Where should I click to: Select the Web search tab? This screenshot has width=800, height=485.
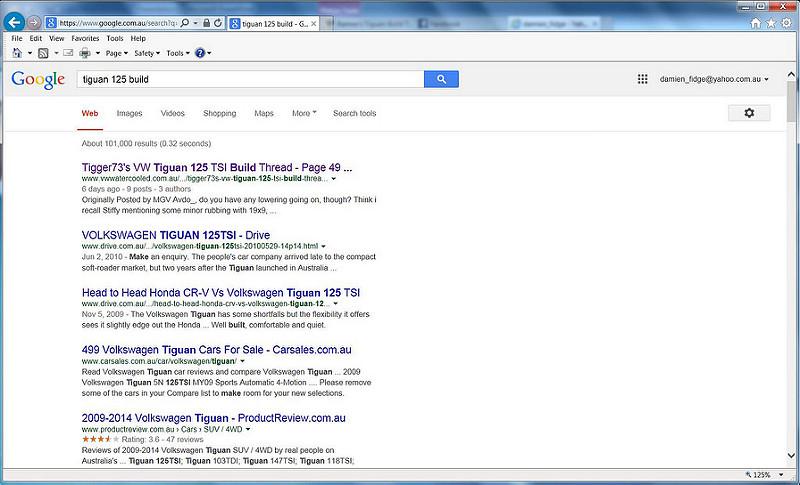click(x=90, y=113)
